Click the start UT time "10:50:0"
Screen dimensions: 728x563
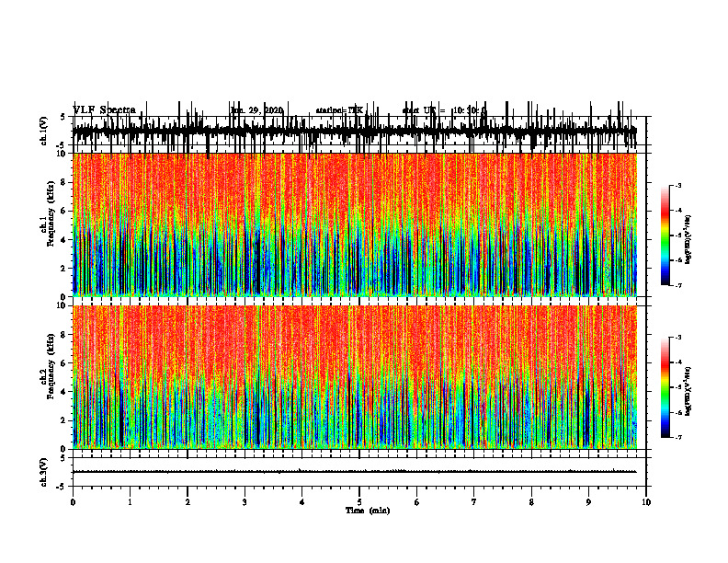[470, 110]
